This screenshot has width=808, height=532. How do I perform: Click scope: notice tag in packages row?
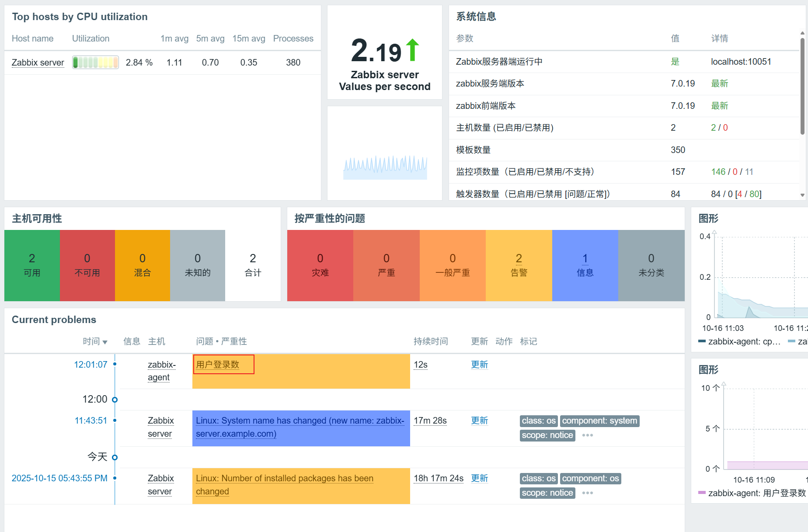[547, 493]
